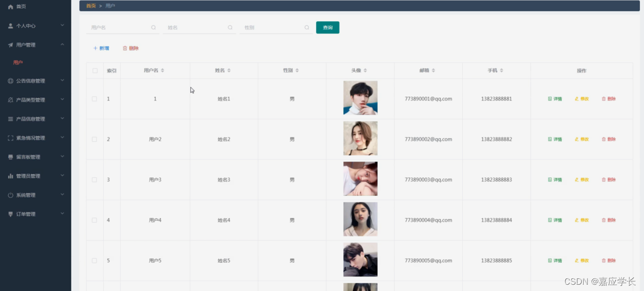
Task: Expand the 产品类型管理 chevron
Action: pos(62,99)
